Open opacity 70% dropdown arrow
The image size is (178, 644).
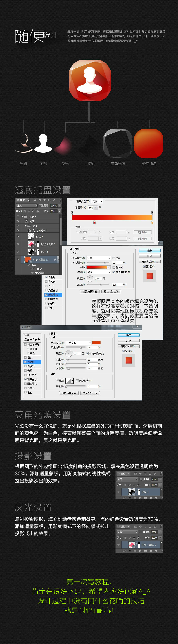[160, 532]
